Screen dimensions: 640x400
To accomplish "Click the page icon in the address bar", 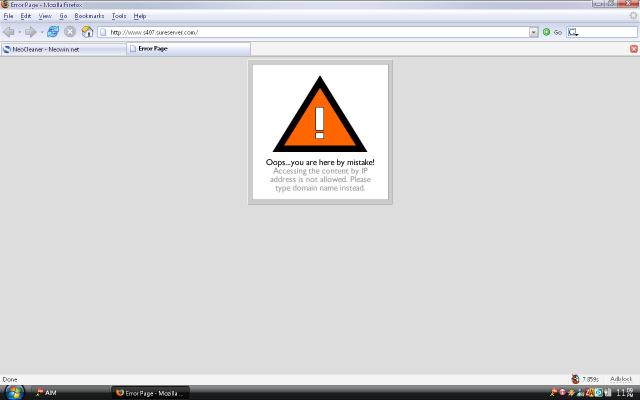I will (104, 32).
